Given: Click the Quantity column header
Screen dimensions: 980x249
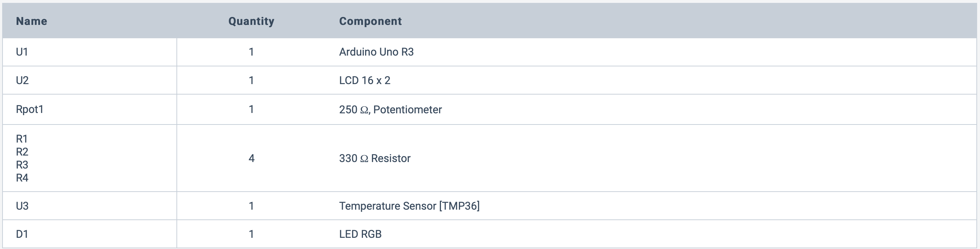Looking at the screenshot, I should click(x=251, y=21).
